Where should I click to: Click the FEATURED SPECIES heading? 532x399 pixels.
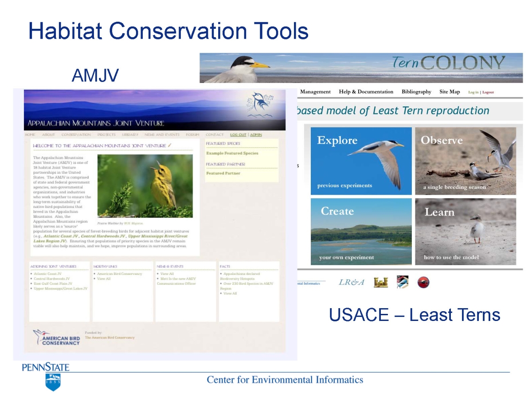point(223,144)
